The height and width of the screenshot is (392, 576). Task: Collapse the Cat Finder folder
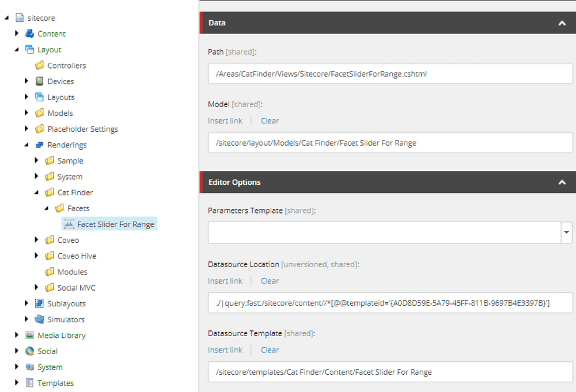(x=37, y=192)
